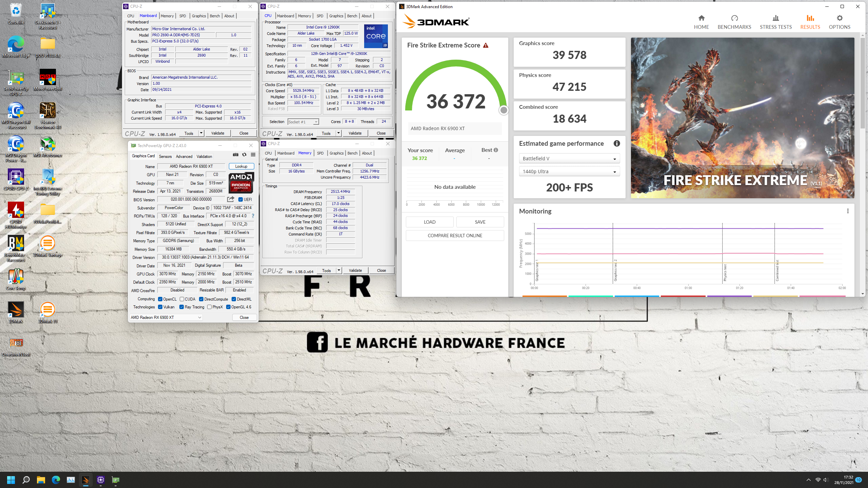The height and width of the screenshot is (488, 868).
Task: Open Core Temp desktop icon
Action: 16,279
